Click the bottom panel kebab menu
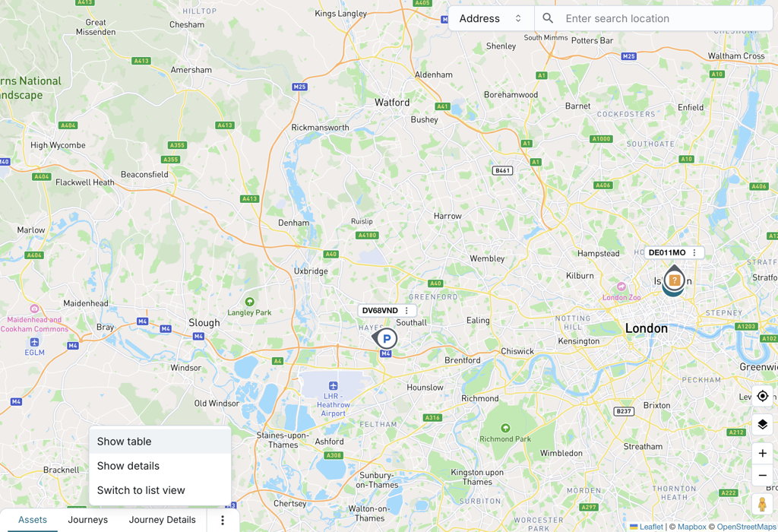 pyautogui.click(x=223, y=520)
